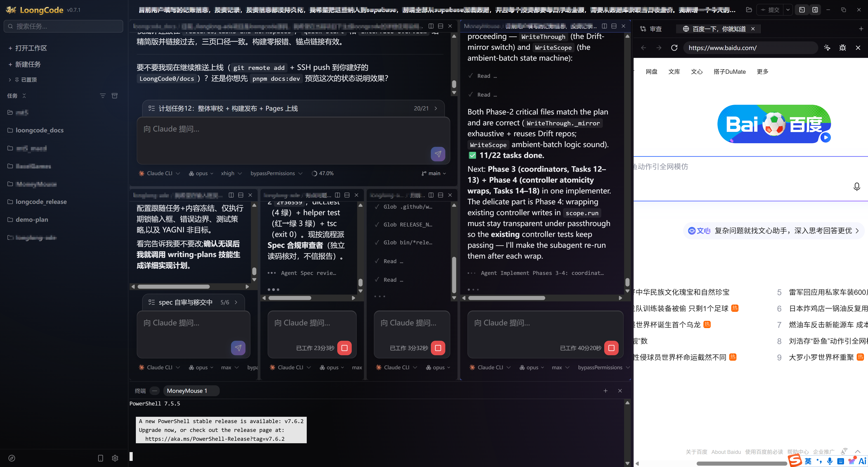Image resolution: width=868 pixels, height=467 pixels.
Task: Open the compass icon at sidebar bottom
Action: click(x=12, y=458)
